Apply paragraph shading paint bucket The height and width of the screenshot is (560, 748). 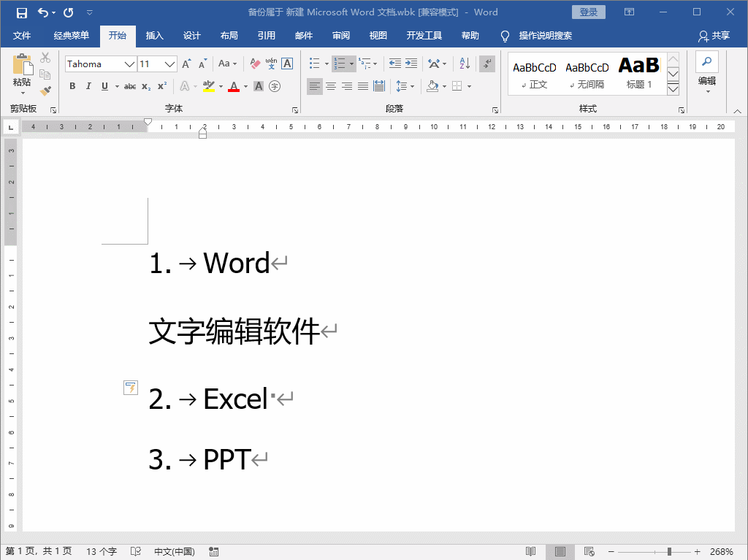point(432,86)
